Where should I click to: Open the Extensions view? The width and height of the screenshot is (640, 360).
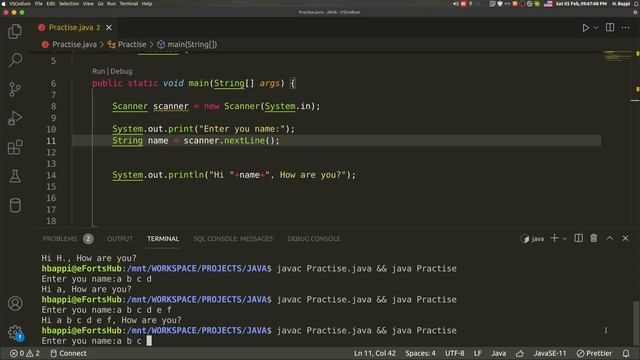(x=15, y=147)
